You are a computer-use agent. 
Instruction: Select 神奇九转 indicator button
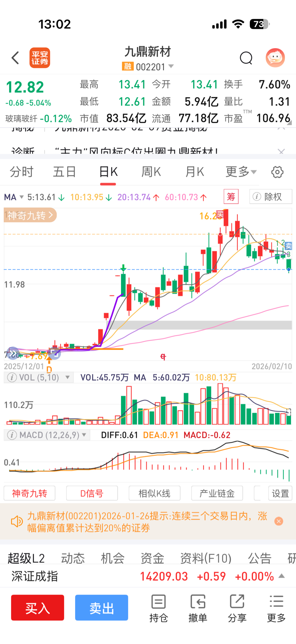(29, 493)
